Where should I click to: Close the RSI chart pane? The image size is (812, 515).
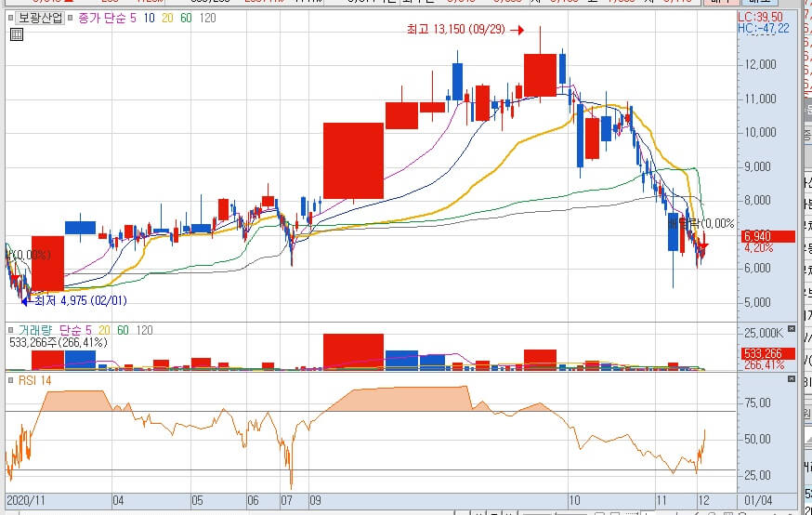point(792,379)
